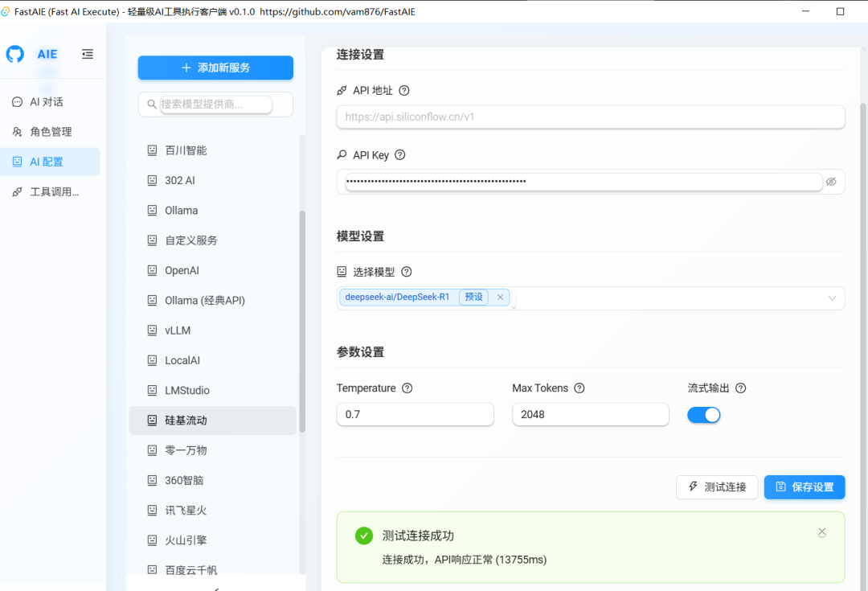Remove deepseek-ai/DeepSeek-R1 model tag
Image resolution: width=868 pixels, height=591 pixels.
tap(501, 298)
